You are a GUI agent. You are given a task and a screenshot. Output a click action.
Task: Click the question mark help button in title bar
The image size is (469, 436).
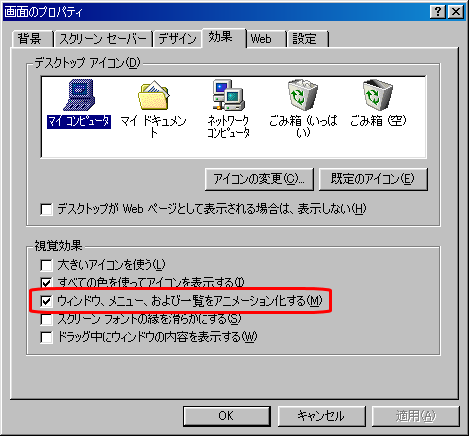pos(438,12)
